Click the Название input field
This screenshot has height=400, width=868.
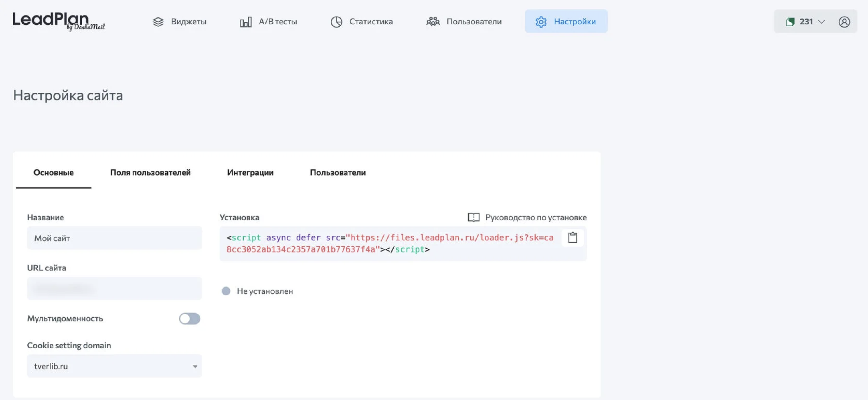click(114, 238)
